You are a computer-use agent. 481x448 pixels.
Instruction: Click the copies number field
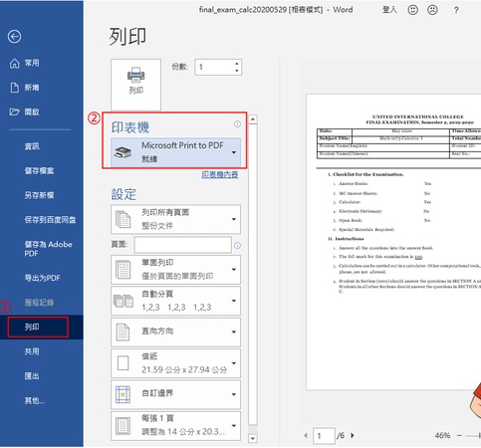point(214,67)
